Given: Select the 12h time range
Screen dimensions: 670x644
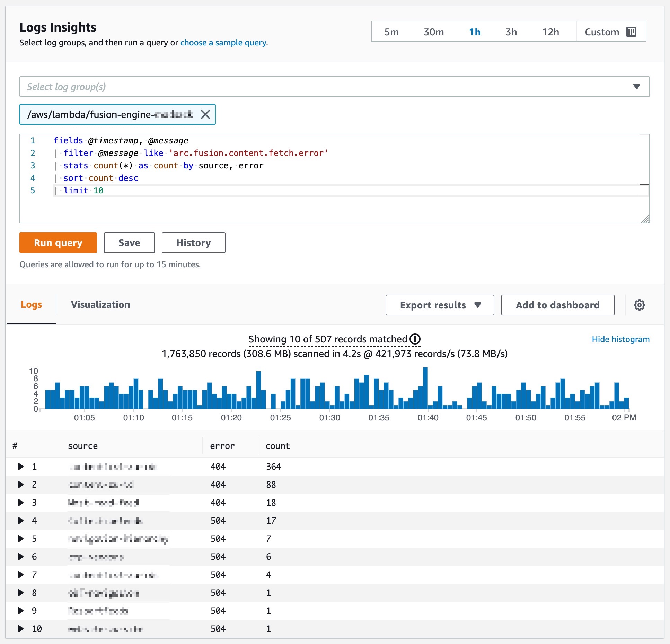Looking at the screenshot, I should click(550, 32).
